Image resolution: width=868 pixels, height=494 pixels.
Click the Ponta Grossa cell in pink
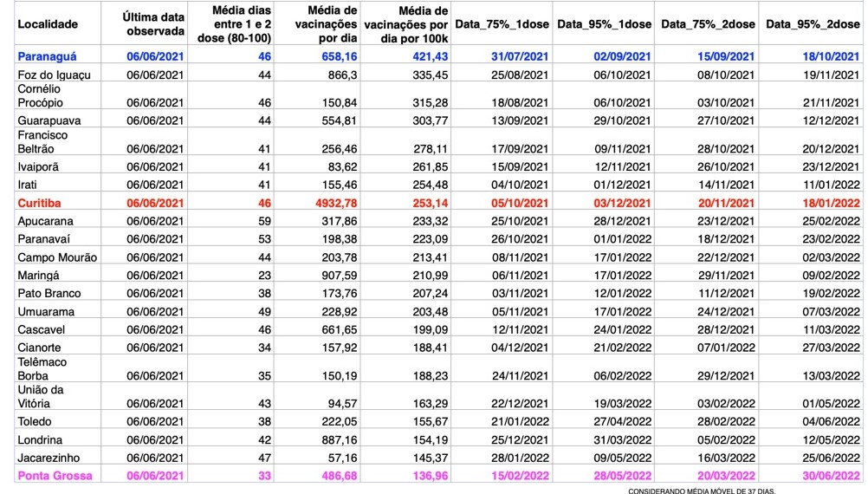(55, 476)
